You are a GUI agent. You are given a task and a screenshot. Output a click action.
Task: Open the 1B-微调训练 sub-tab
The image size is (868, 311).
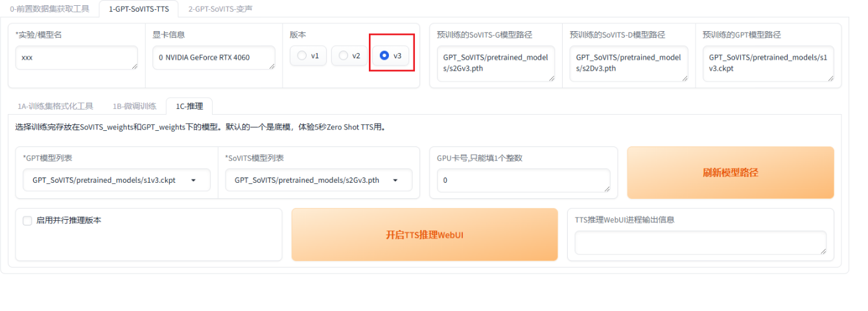(134, 106)
